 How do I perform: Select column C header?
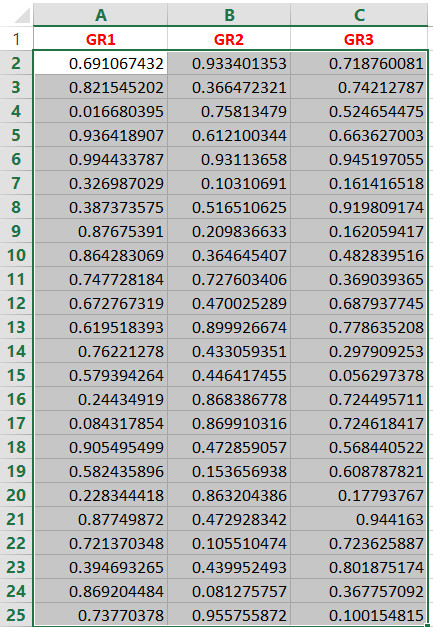[359, 15]
